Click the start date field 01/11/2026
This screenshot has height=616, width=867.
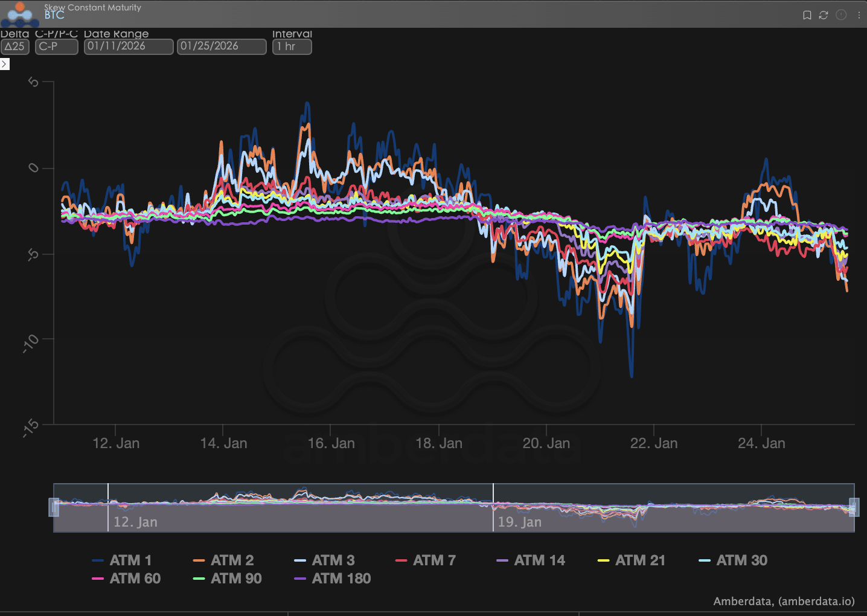click(x=128, y=47)
